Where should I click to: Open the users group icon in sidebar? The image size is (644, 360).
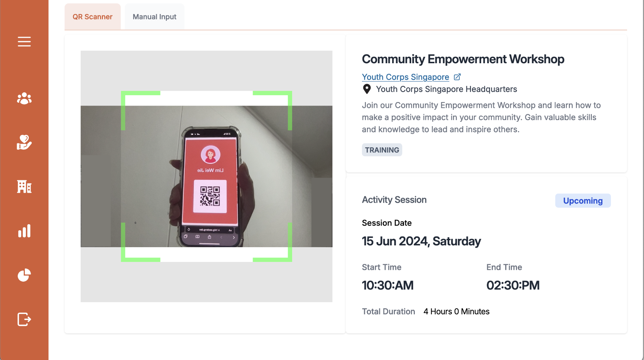(24, 98)
